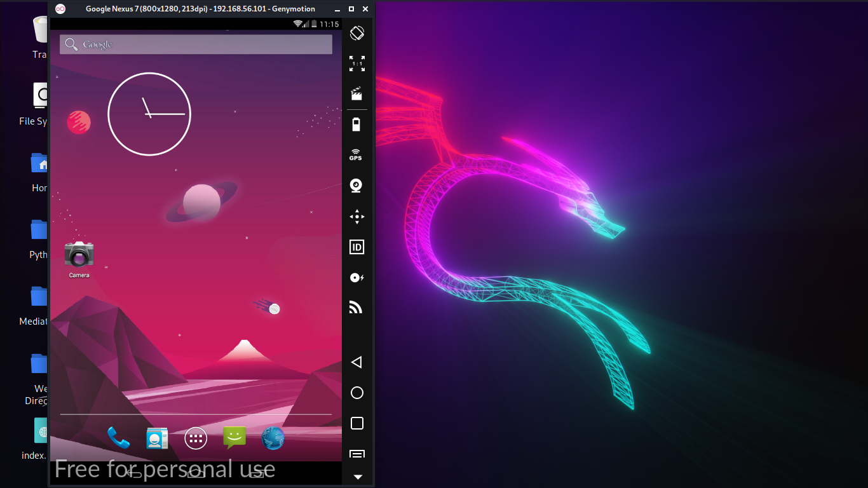Click the Android battery status icon
This screenshot has height=488, width=868.
coord(314,24)
